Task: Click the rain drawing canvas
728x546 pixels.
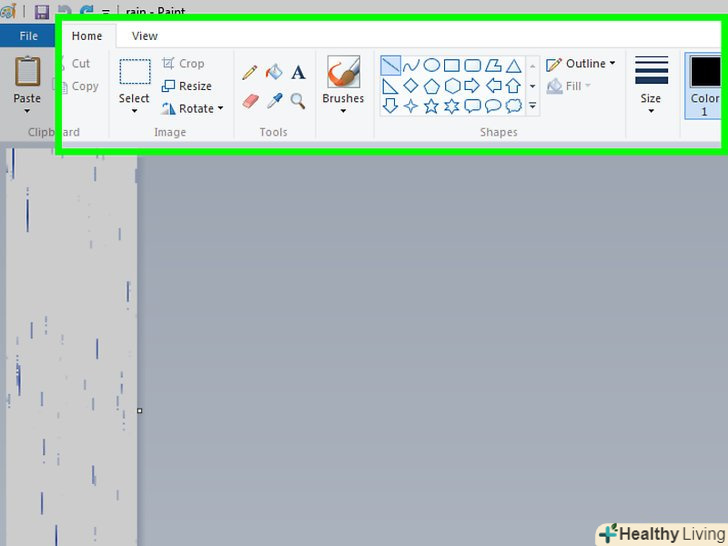Action: coord(71,347)
